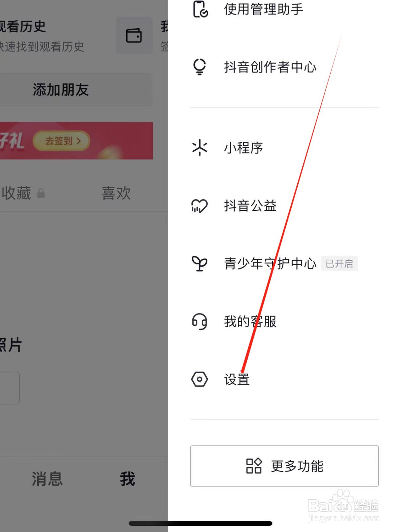
Task: Switch to the 喜欢 tab
Action: [116, 193]
